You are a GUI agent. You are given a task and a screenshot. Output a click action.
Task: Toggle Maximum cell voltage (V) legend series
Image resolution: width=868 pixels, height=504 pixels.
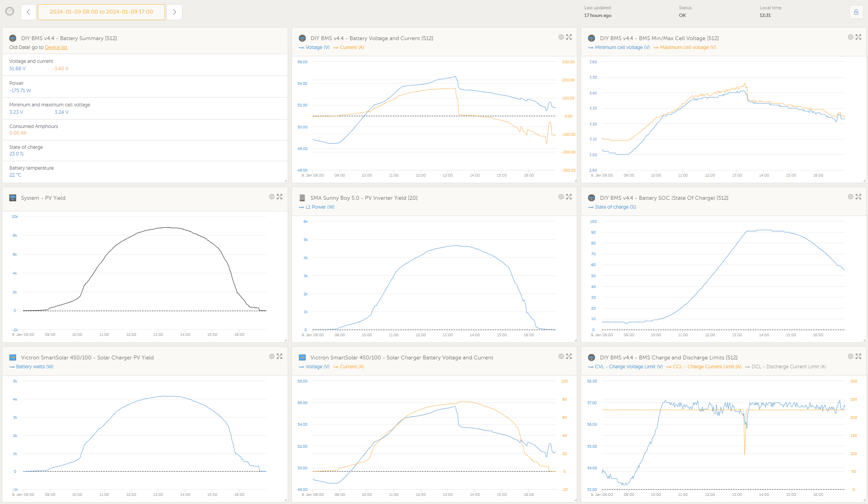click(x=688, y=47)
